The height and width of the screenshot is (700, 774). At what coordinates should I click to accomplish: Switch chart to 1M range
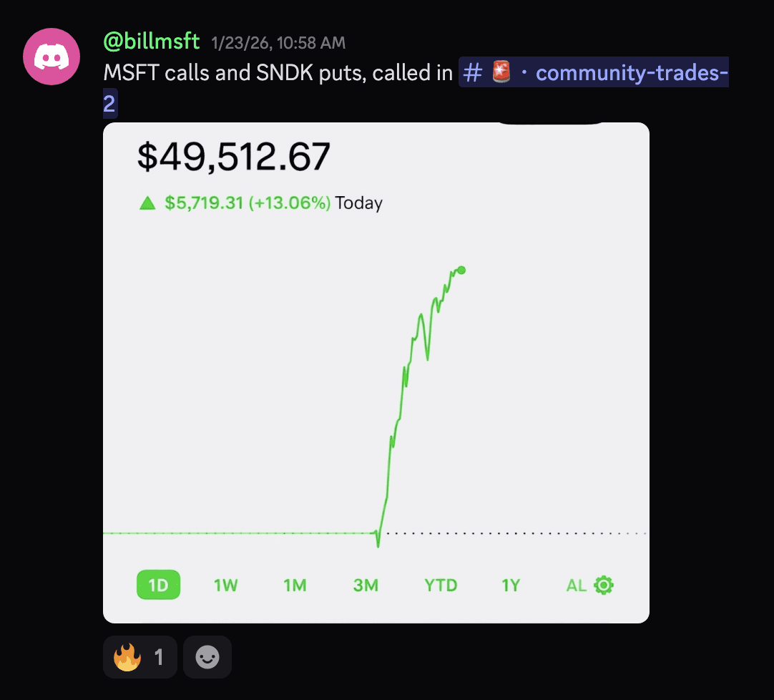pyautogui.click(x=295, y=585)
